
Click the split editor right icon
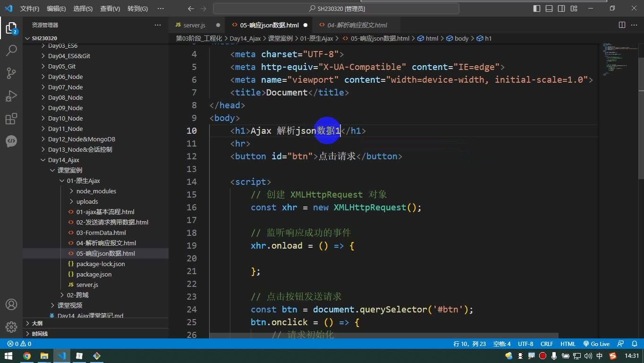pos(622,25)
